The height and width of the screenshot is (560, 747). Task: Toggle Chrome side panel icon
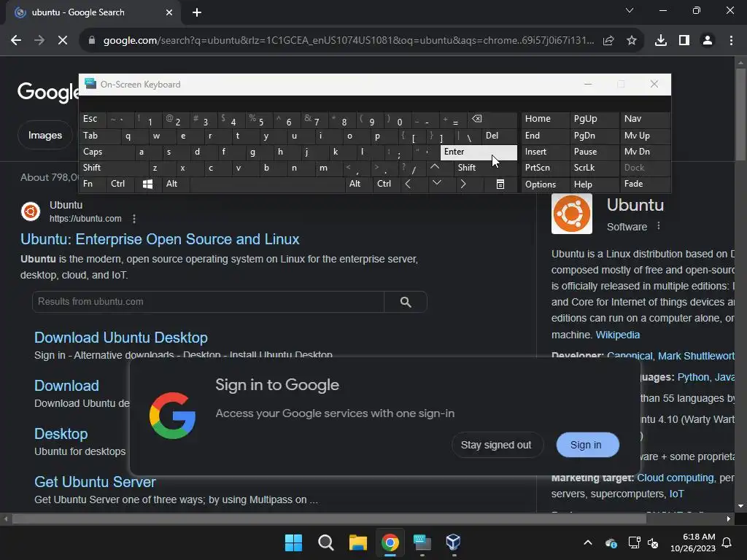pyautogui.click(x=684, y=41)
